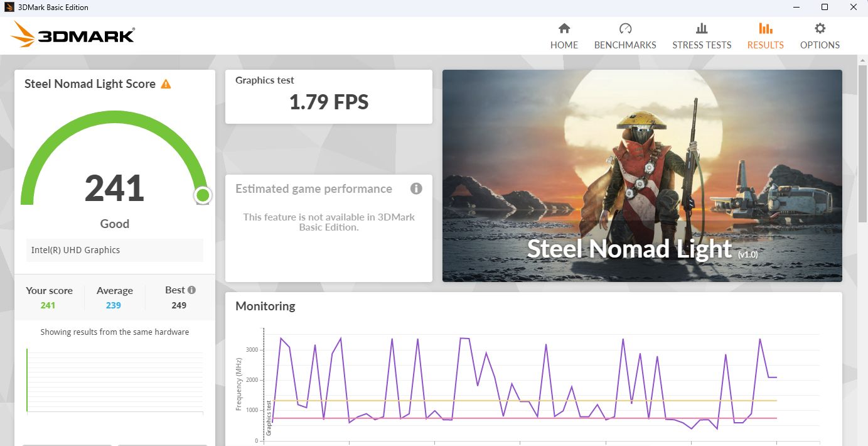The width and height of the screenshot is (868, 446).
Task: Click the Best score value 249
Action: coord(179,305)
